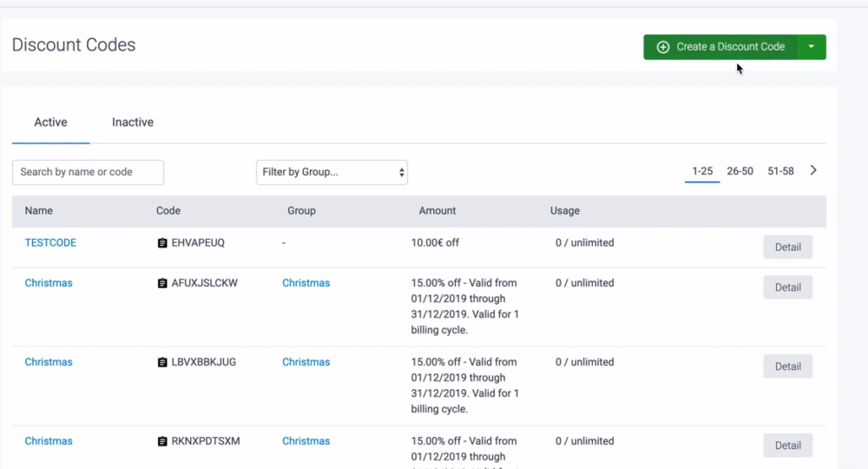Click clipboard icon beside RKNXPDTSXM
The image size is (868, 469).
pyautogui.click(x=162, y=441)
